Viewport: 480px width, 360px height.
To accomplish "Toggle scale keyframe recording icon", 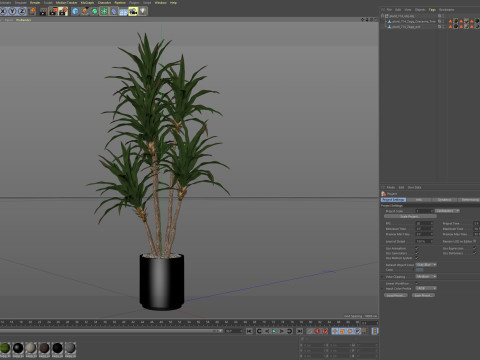I will coord(343,331).
